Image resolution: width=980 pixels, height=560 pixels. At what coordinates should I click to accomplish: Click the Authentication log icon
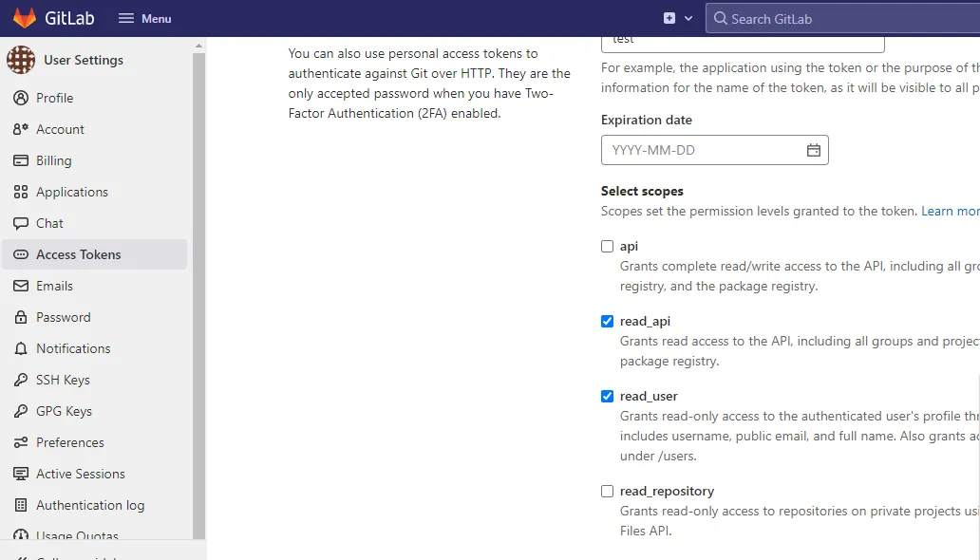click(21, 505)
